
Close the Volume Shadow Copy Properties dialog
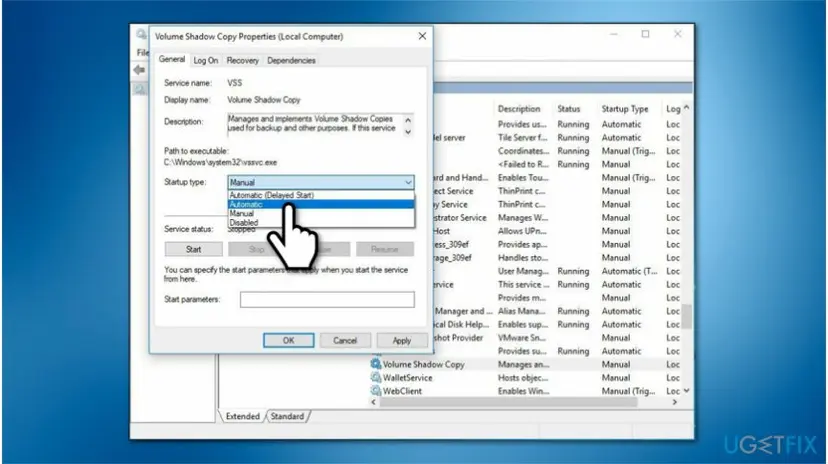422,36
